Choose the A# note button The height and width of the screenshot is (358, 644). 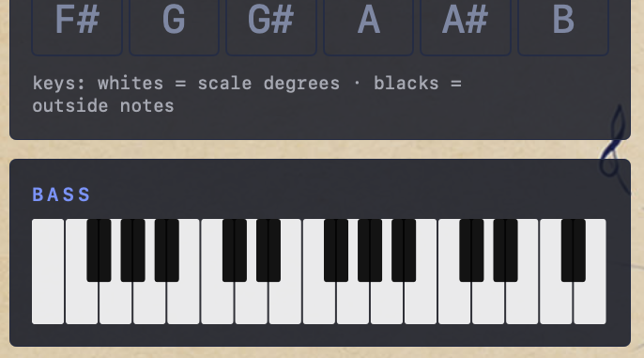pos(466,25)
